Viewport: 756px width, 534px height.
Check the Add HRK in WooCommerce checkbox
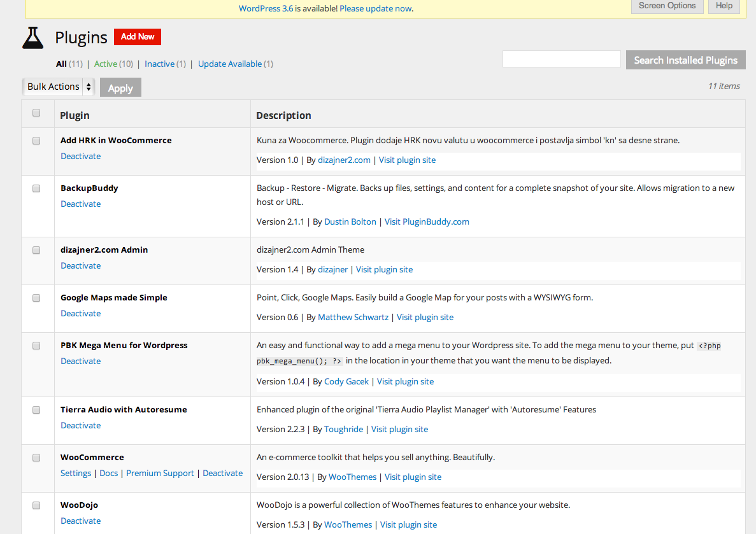pos(36,141)
